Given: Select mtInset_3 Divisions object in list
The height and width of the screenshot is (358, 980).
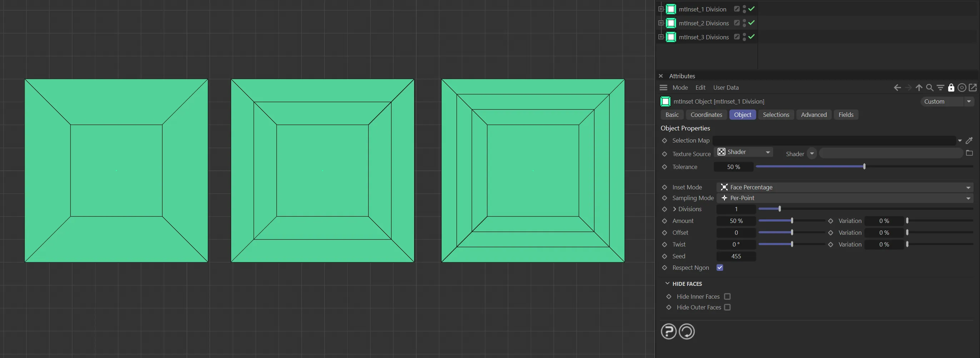Looking at the screenshot, I should tap(703, 37).
